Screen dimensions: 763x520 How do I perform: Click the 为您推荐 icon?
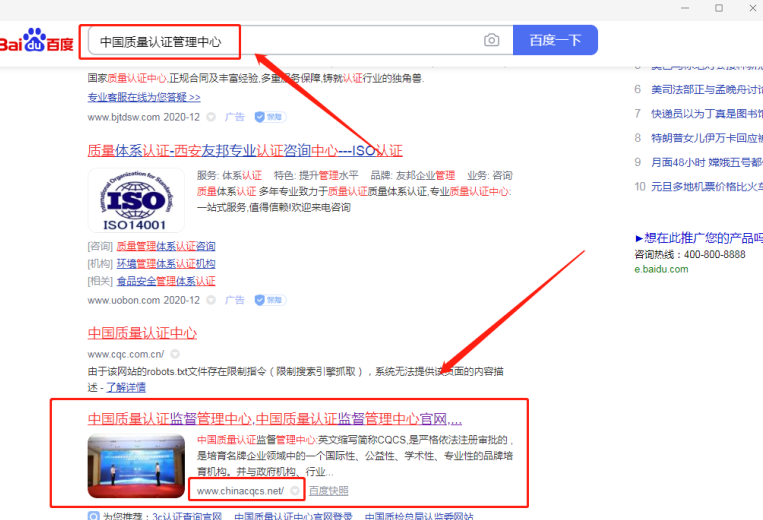point(93,516)
